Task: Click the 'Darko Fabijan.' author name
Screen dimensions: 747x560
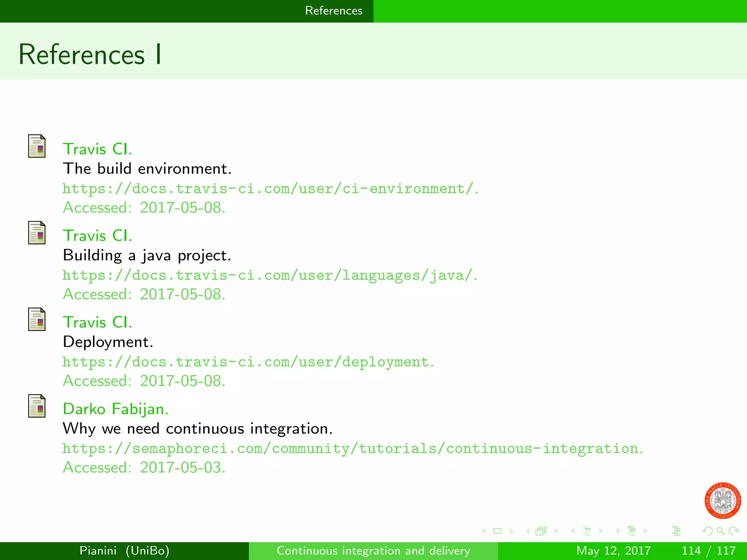Action: (116, 409)
